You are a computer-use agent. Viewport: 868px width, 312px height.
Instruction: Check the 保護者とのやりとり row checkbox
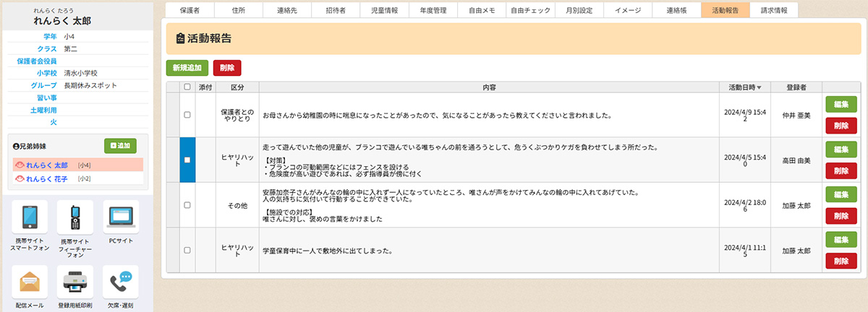coord(187,115)
